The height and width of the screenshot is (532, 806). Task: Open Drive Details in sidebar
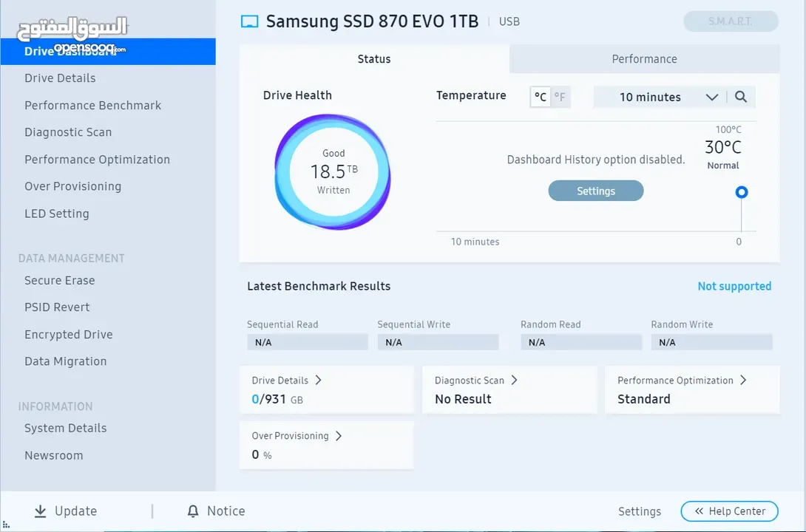tap(60, 78)
